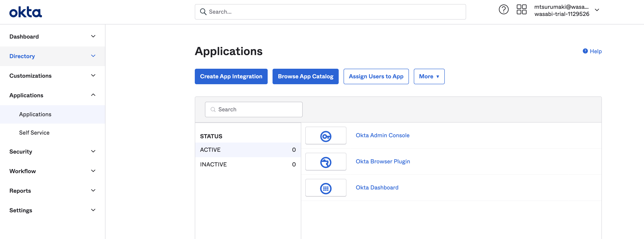Click the Reports label in the sidebar
Viewport: 644px width, 239px height.
pyautogui.click(x=20, y=191)
